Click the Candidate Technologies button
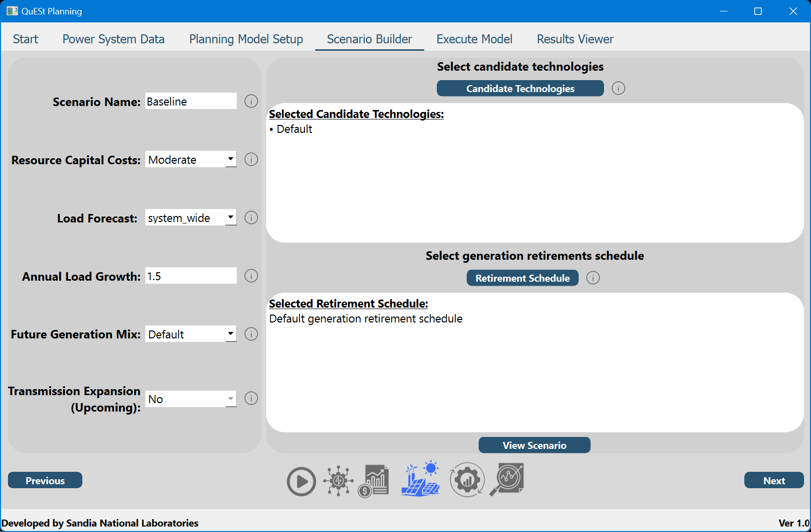 [520, 89]
